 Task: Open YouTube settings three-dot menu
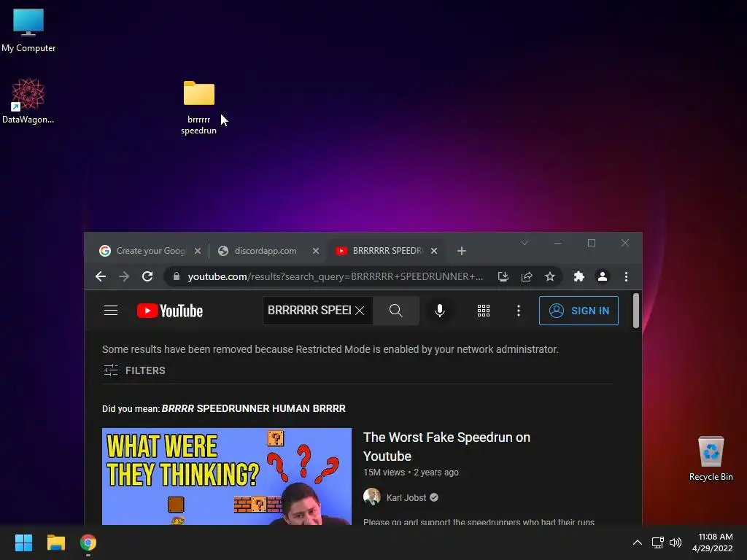click(519, 311)
